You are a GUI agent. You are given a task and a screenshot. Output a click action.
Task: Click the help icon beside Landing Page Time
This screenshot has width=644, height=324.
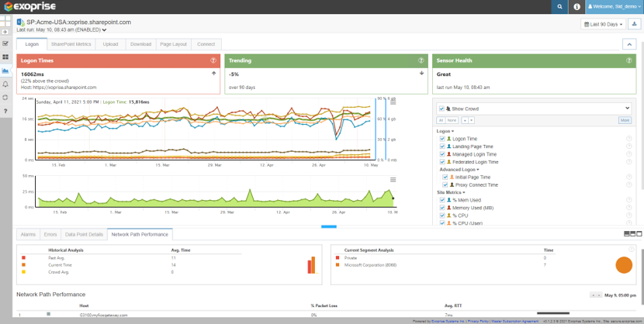click(628, 146)
